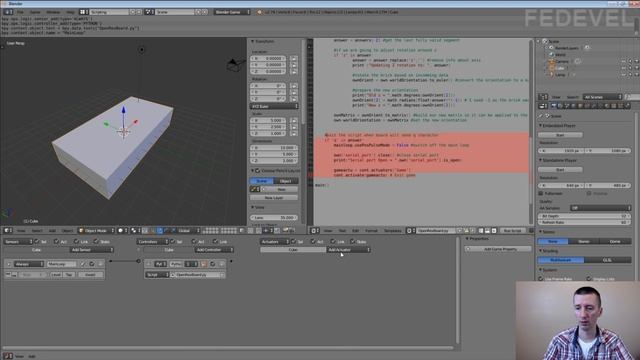640x360 pixels.
Task: Click the 3D view editor type icon
Action: pos(7,231)
